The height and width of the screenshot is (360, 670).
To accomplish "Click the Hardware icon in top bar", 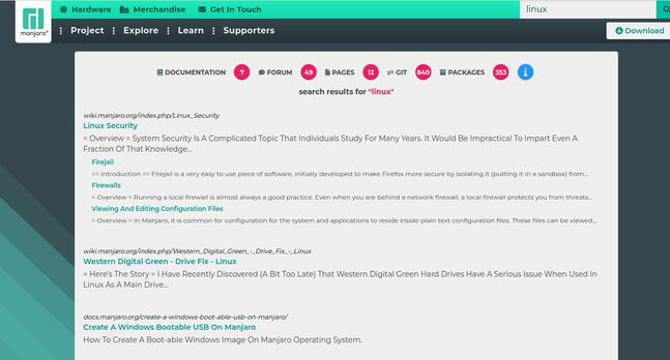I will 64,9.
